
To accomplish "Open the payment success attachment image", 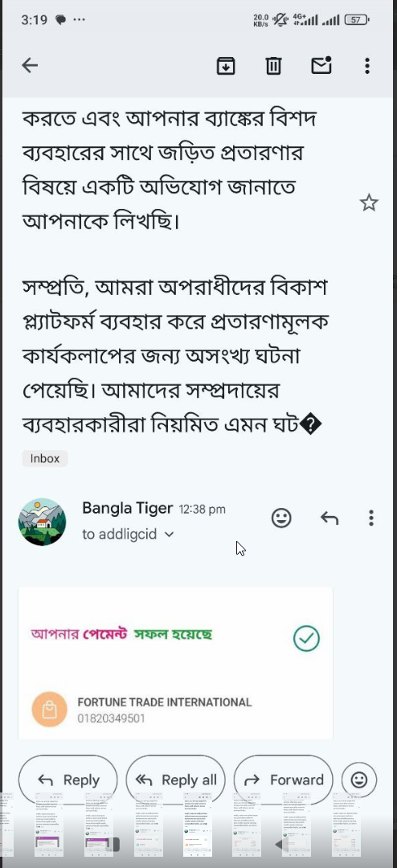I will [175, 662].
